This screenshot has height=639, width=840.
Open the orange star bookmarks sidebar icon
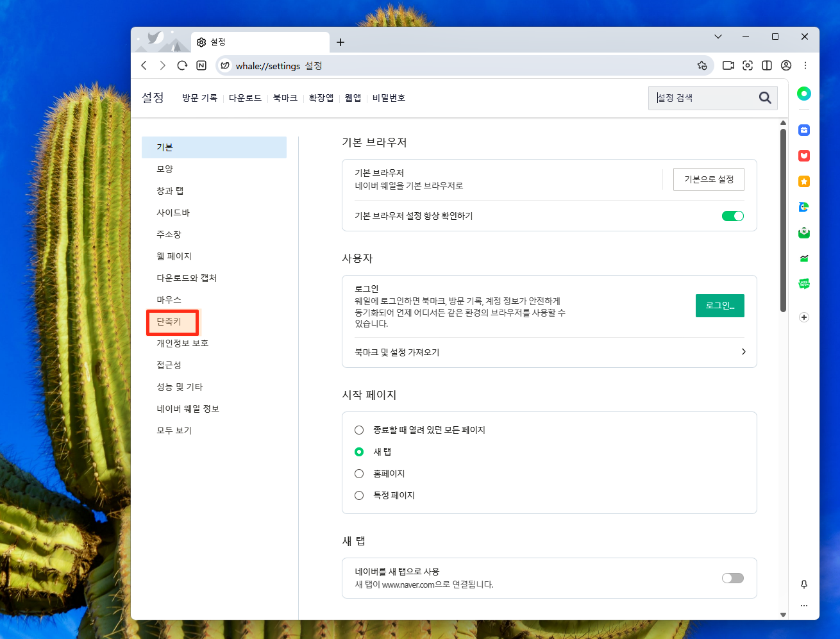click(x=804, y=181)
